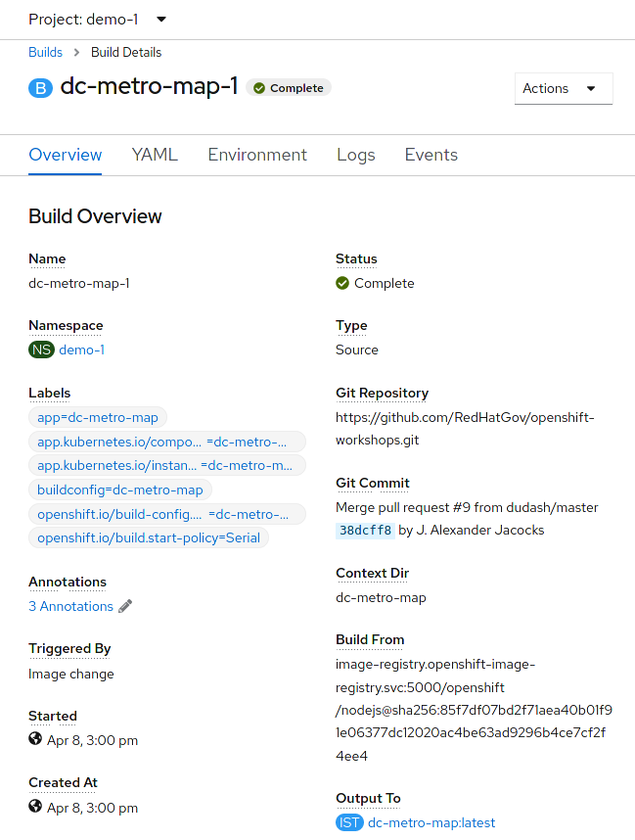Switch to the YAML tab
This screenshot has height=840, width=635.
click(155, 155)
